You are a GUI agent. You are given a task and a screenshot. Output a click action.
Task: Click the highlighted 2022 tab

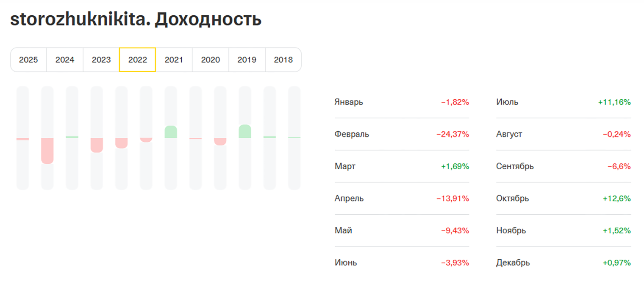click(x=138, y=60)
